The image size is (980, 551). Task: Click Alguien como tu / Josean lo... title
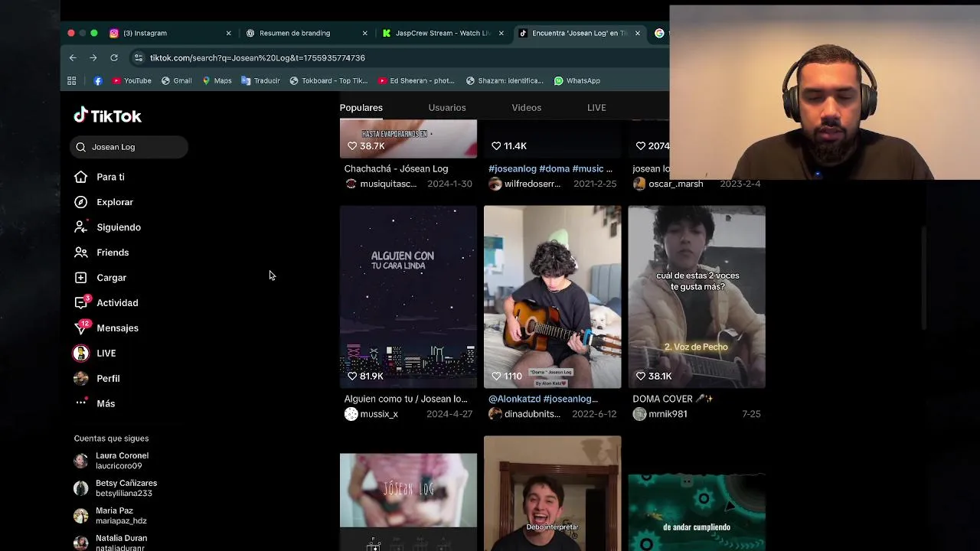point(406,399)
